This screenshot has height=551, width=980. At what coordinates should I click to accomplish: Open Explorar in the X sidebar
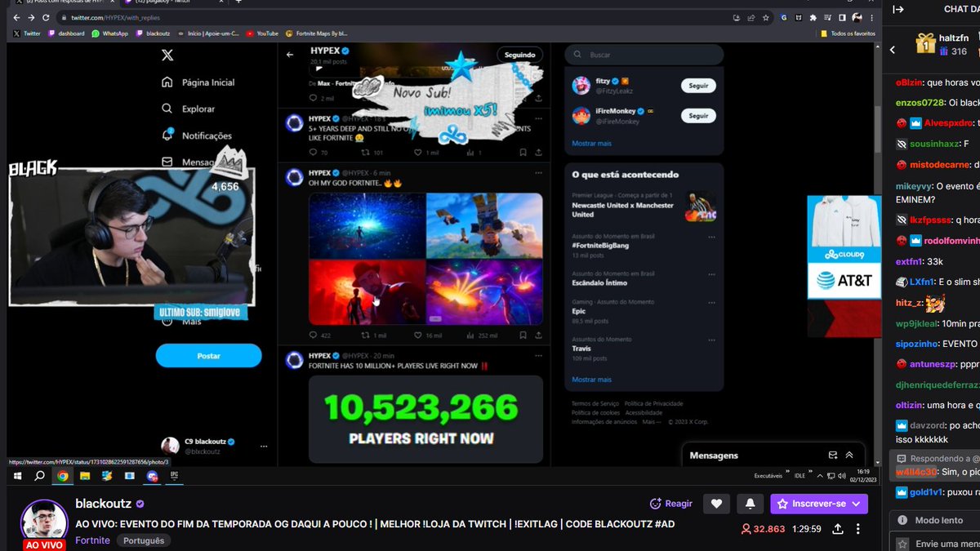pos(189,109)
